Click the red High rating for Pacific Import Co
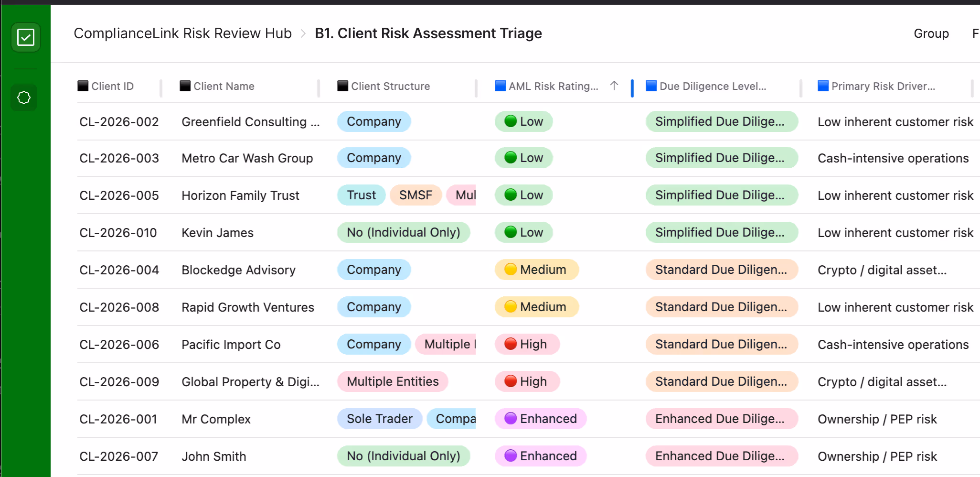The height and width of the screenshot is (477, 980). pyautogui.click(x=527, y=344)
